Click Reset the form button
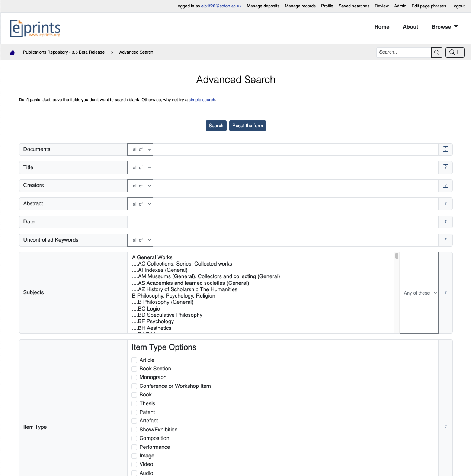This screenshot has height=476, width=471. coord(247,126)
